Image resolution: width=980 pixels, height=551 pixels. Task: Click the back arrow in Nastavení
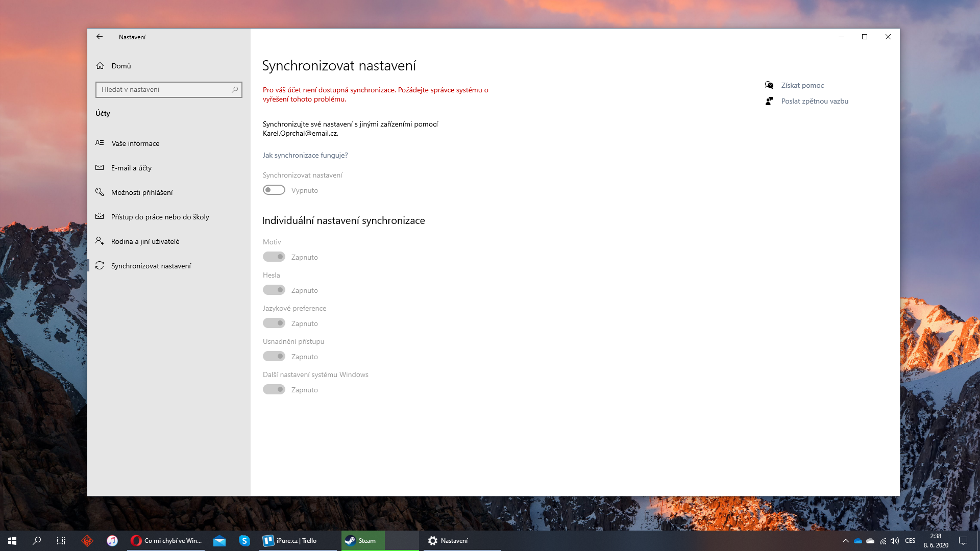click(x=100, y=37)
